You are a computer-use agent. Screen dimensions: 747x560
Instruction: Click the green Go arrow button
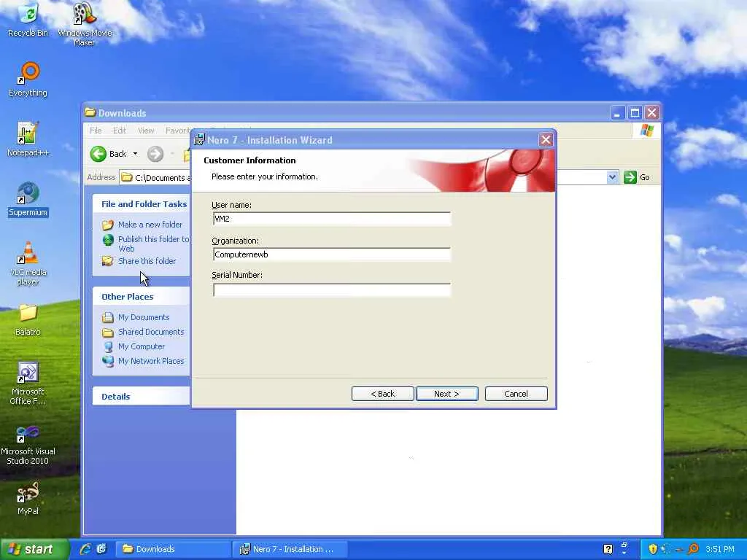630,177
